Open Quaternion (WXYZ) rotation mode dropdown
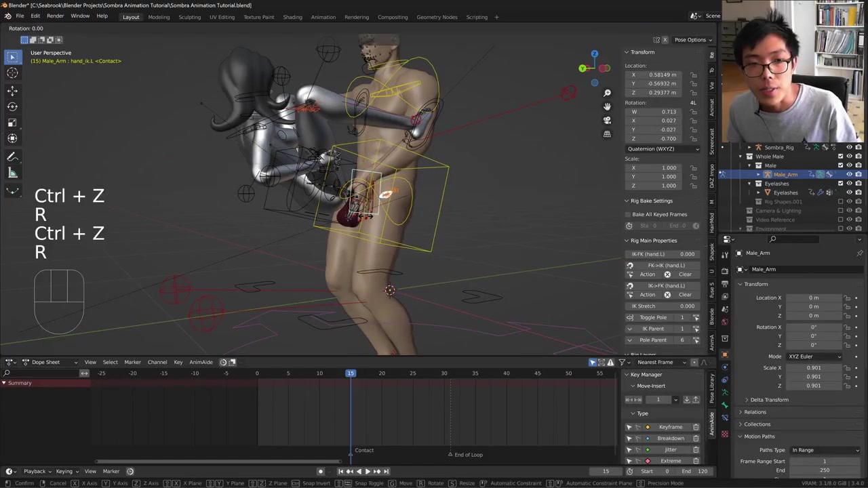 click(663, 148)
